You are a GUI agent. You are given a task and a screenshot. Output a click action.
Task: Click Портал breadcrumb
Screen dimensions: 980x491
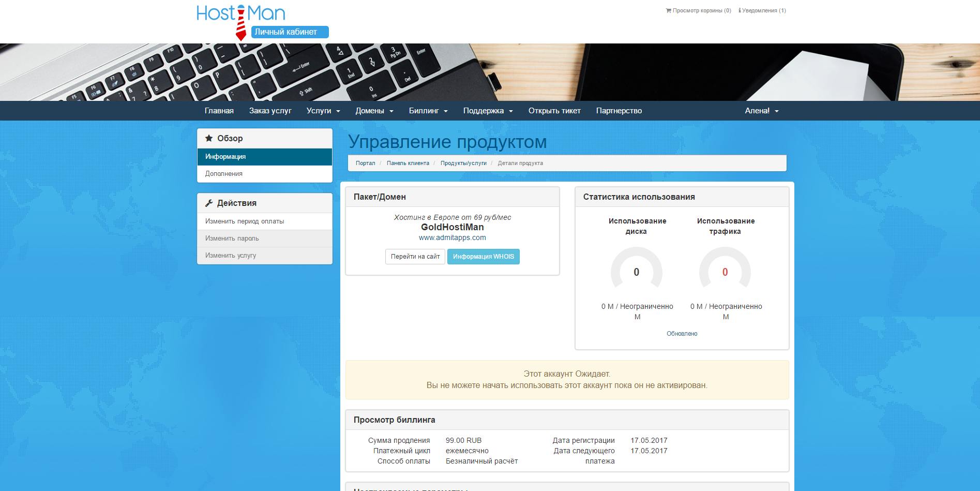(x=366, y=163)
